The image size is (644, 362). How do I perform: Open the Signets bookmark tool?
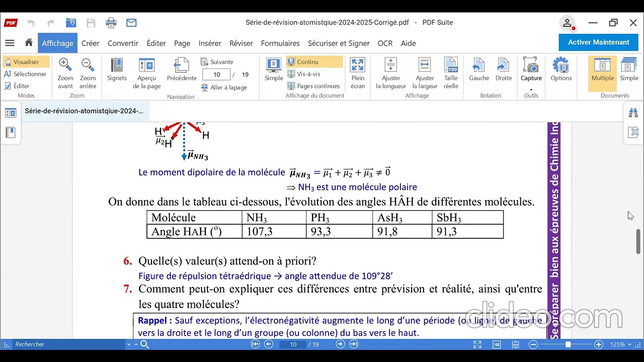click(117, 70)
